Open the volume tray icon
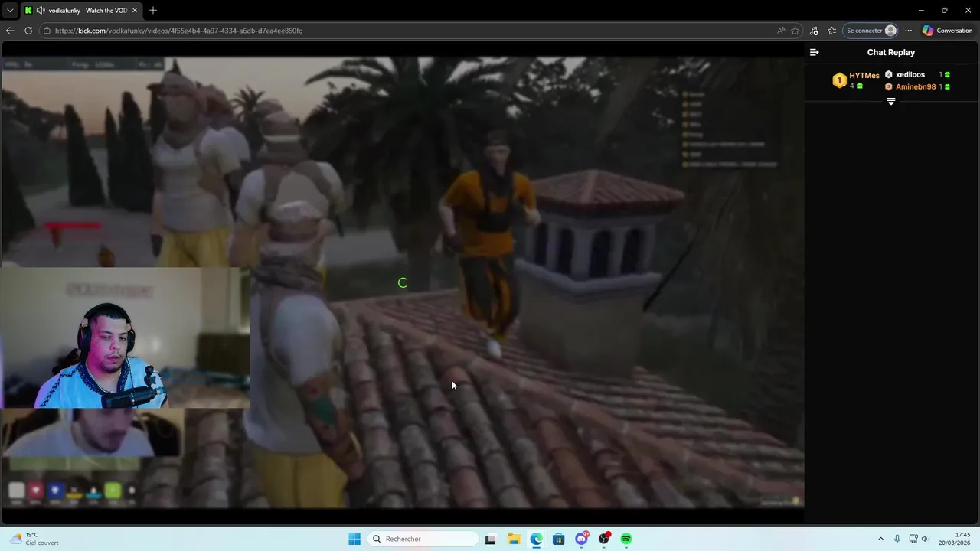The width and height of the screenshot is (980, 551). coord(925,539)
